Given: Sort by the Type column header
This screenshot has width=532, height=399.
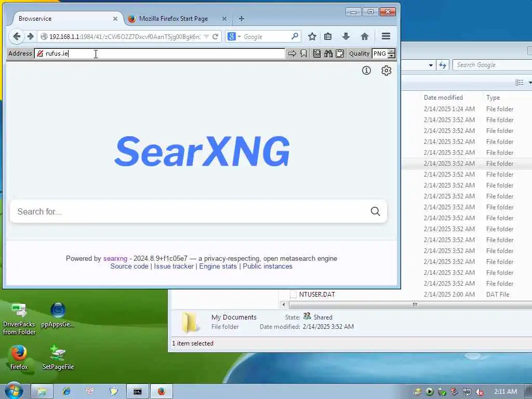Looking at the screenshot, I should coord(493,97).
